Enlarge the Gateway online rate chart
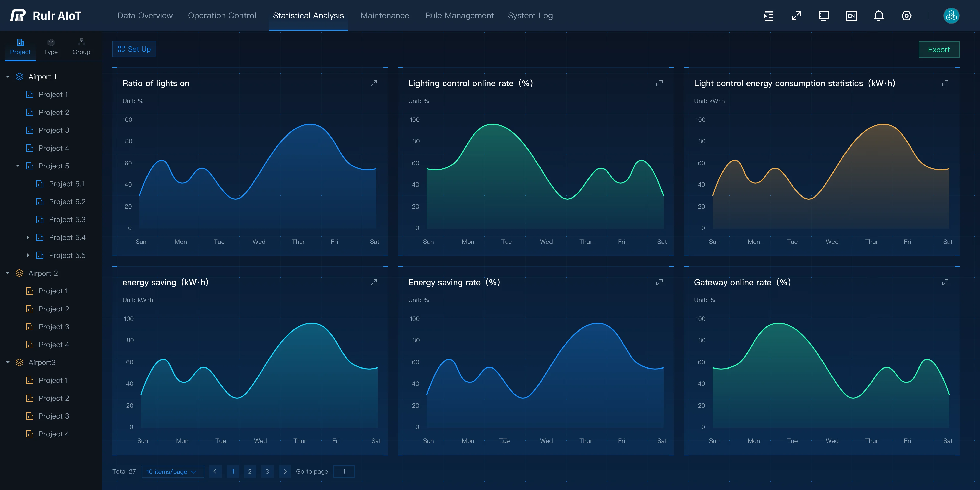 [x=945, y=282]
